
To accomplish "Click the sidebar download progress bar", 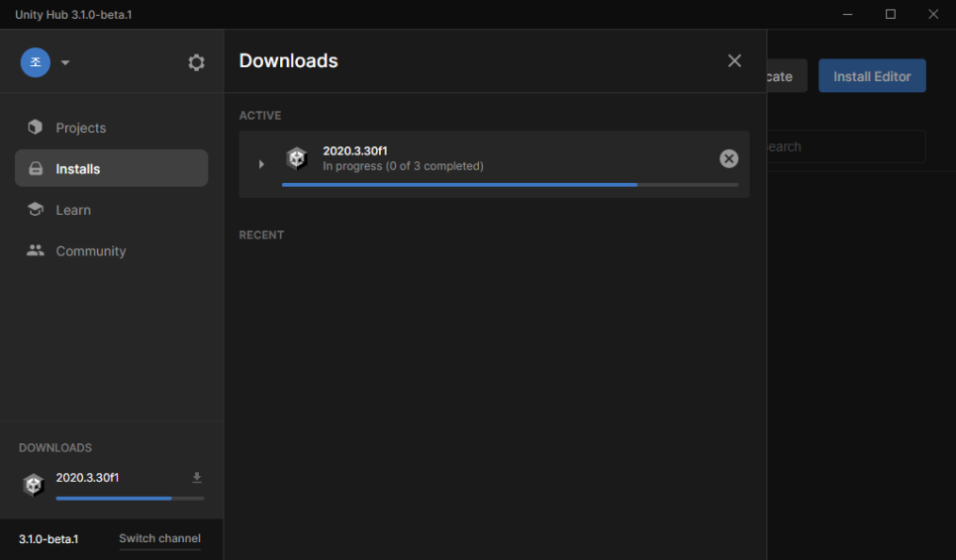I will [x=130, y=499].
